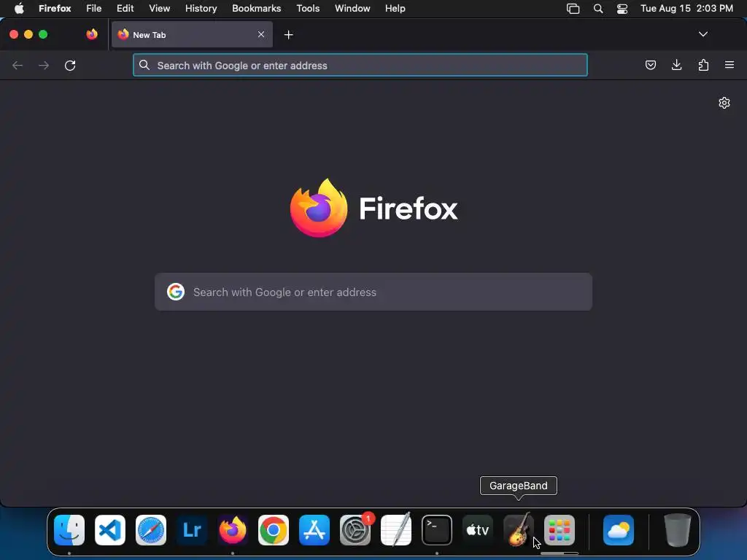Close the New Tab tab

click(261, 34)
